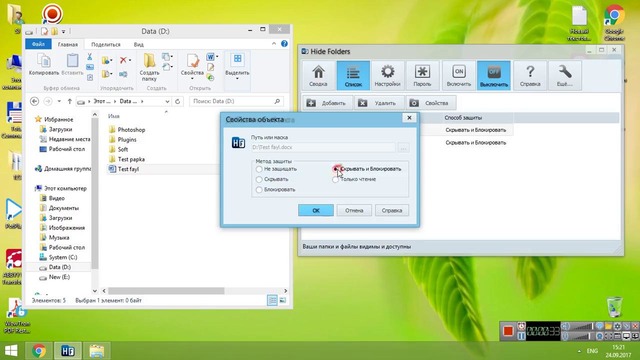Screen dimensions: 640x360
Task: Open the Ещё wrench tools item
Action: [x=565, y=76]
